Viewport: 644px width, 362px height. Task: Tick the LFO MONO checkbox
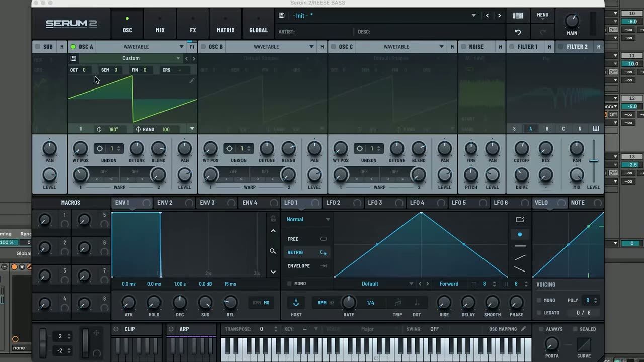[289, 284]
